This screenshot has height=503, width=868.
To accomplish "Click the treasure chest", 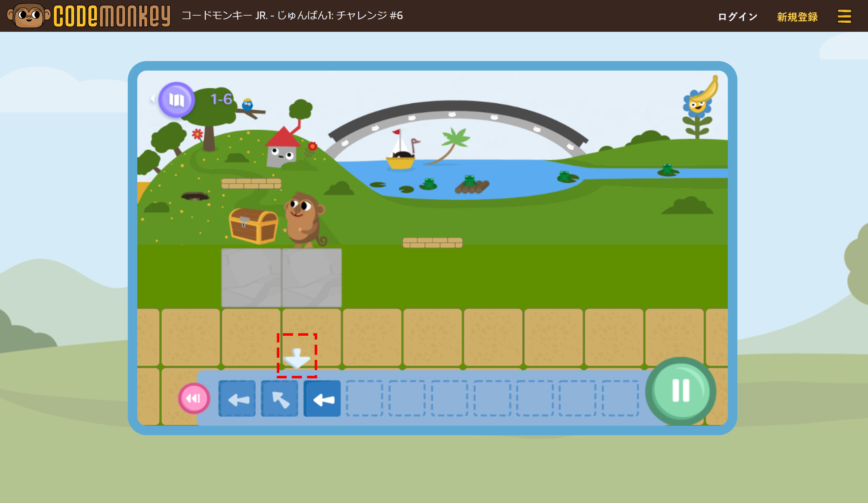I will pyautogui.click(x=253, y=226).
